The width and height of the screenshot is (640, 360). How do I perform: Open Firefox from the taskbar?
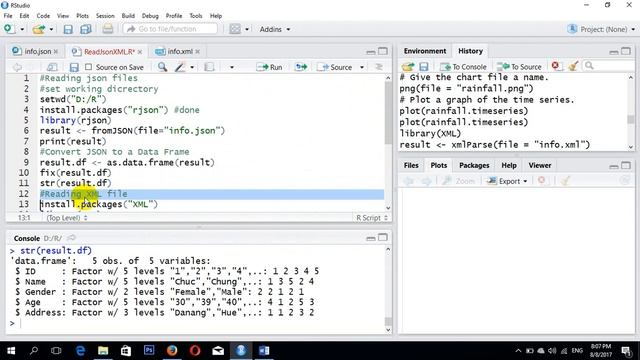point(172,351)
